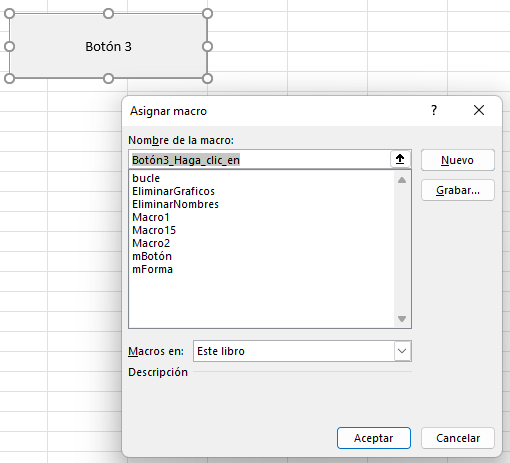Select Macro1 from the list
The height and width of the screenshot is (463, 510).
[151, 217]
